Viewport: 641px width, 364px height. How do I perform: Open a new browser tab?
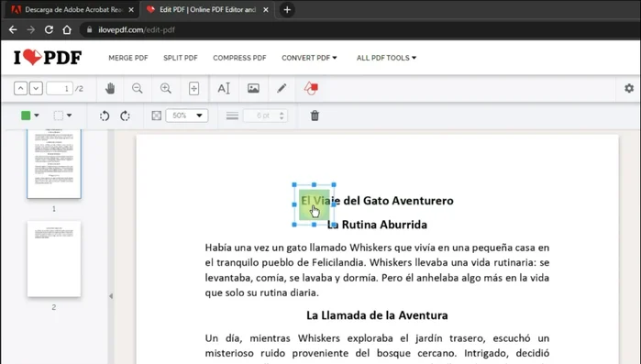tap(287, 10)
